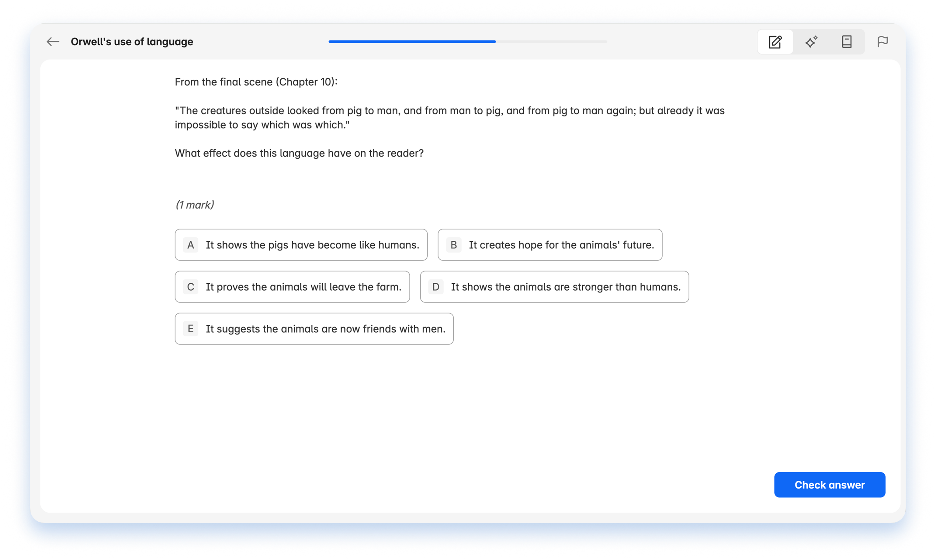Click the letter D badge
Screen dimensions: 936x560
pos(435,287)
